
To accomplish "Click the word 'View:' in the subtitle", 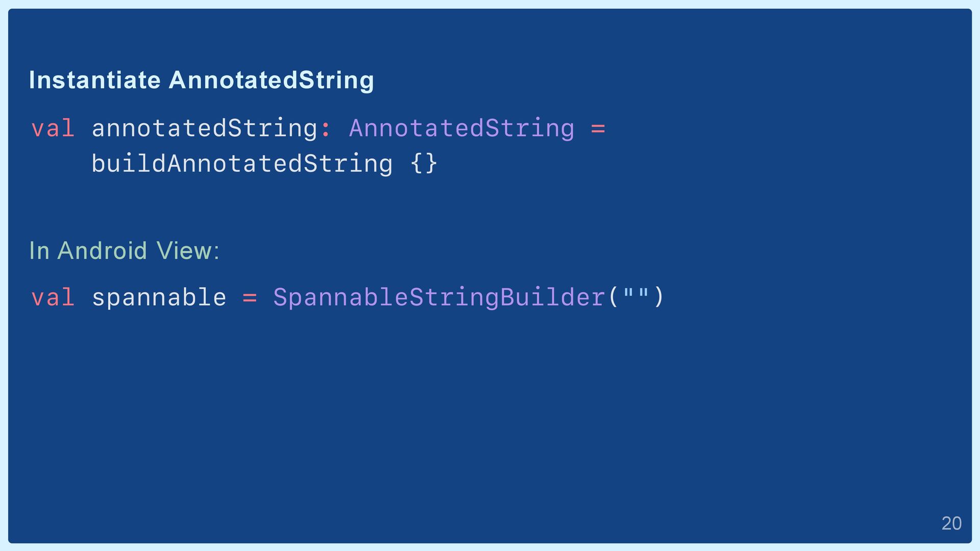I will tap(188, 251).
